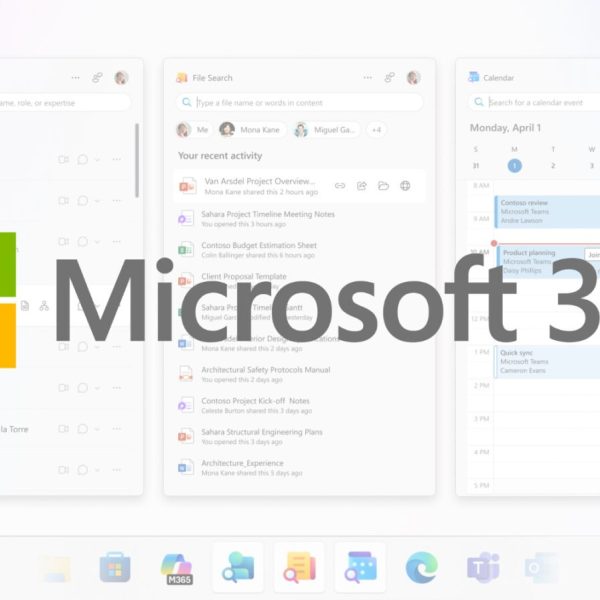This screenshot has height=600, width=600.
Task: Expand the +4 more people filter
Action: [x=377, y=130]
